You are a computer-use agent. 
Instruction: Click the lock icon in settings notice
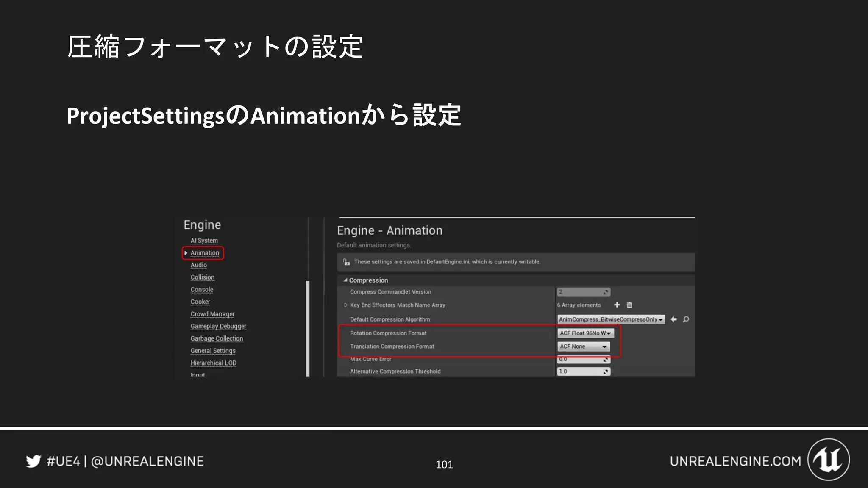(346, 262)
